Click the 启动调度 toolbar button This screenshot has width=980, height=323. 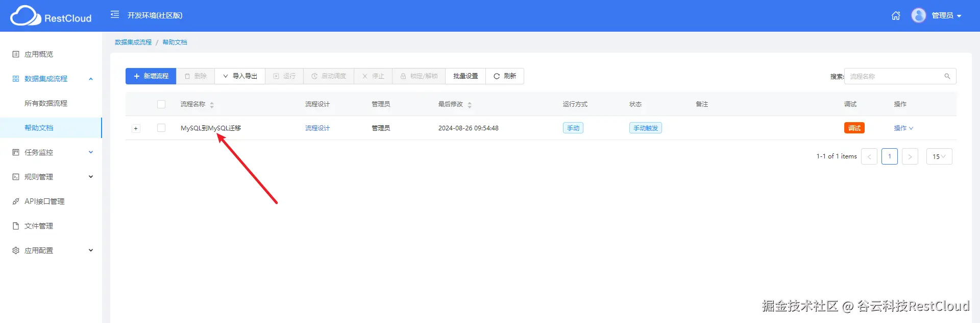(329, 76)
